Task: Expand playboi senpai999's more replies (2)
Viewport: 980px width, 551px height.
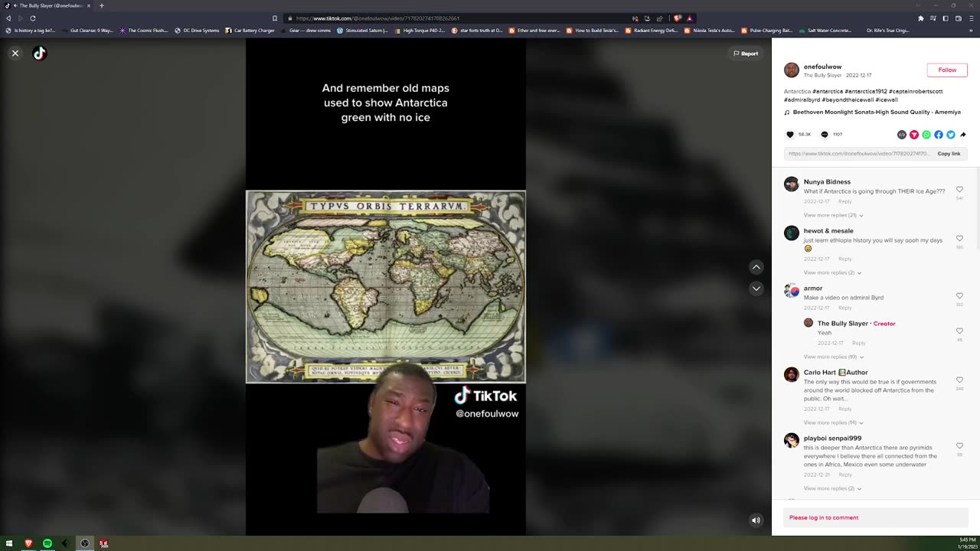Action: pos(832,488)
